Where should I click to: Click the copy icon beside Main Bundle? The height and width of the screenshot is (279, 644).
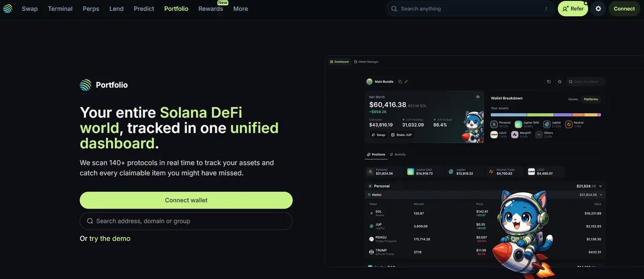[x=400, y=82]
